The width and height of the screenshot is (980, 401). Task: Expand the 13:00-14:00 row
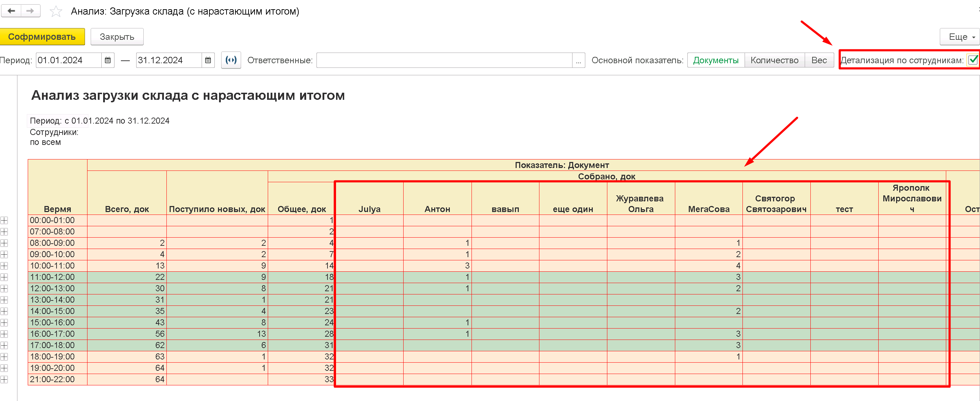point(4,300)
